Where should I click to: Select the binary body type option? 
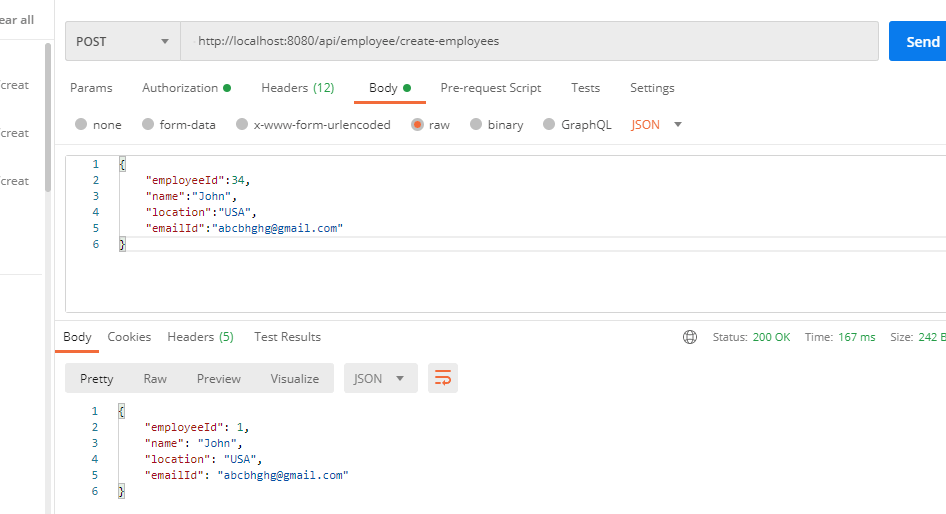476,124
